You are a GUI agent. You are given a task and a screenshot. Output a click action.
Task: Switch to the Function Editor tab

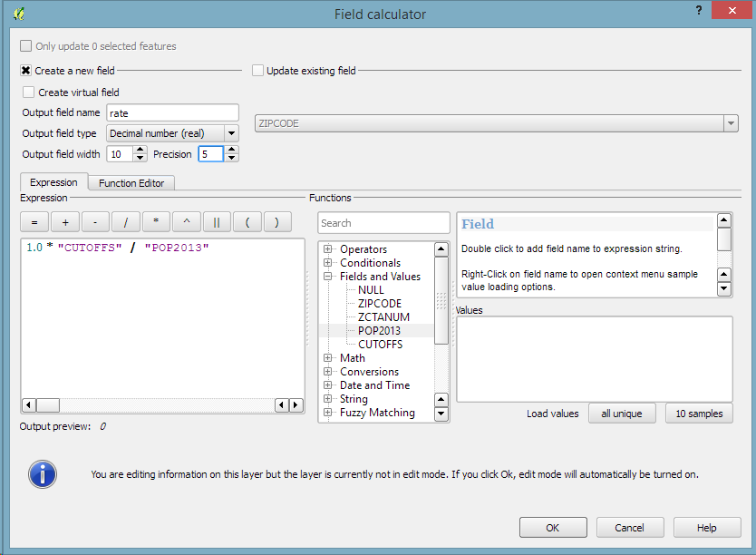click(x=131, y=183)
